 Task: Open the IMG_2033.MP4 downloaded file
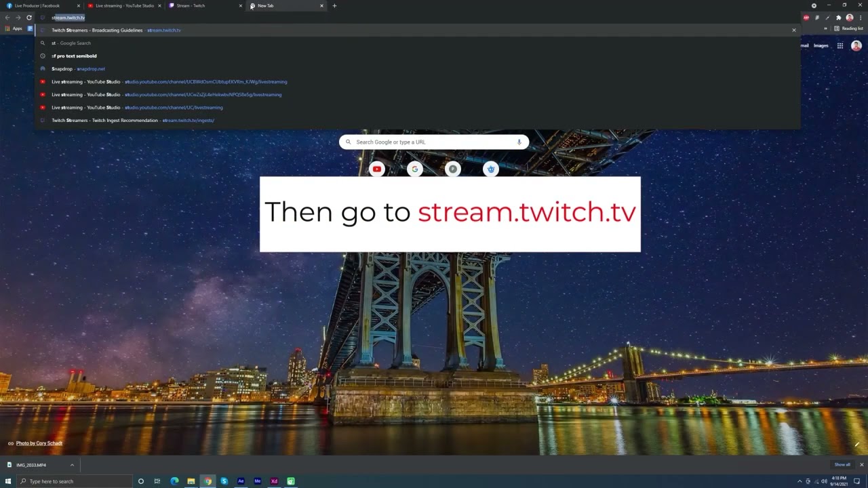(31, 465)
